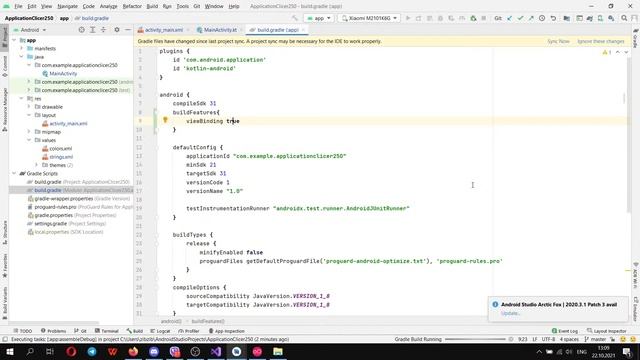Viewport: 640px width, 360px height.
Task: Open the Tools menu
Action: [182, 6]
